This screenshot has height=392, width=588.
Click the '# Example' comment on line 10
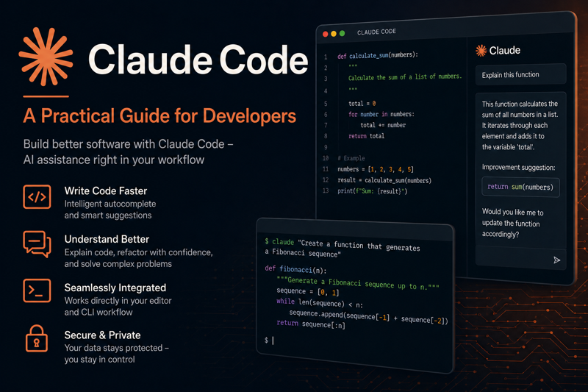coord(351,158)
